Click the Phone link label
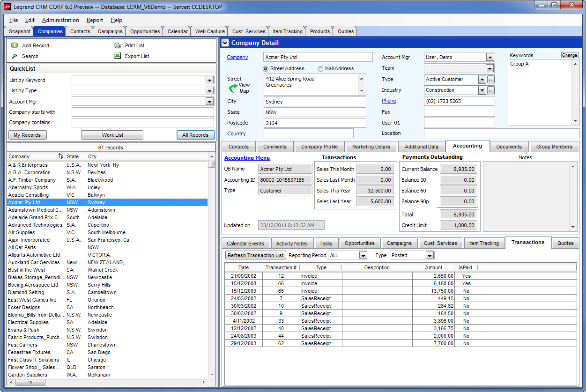 [x=389, y=101]
